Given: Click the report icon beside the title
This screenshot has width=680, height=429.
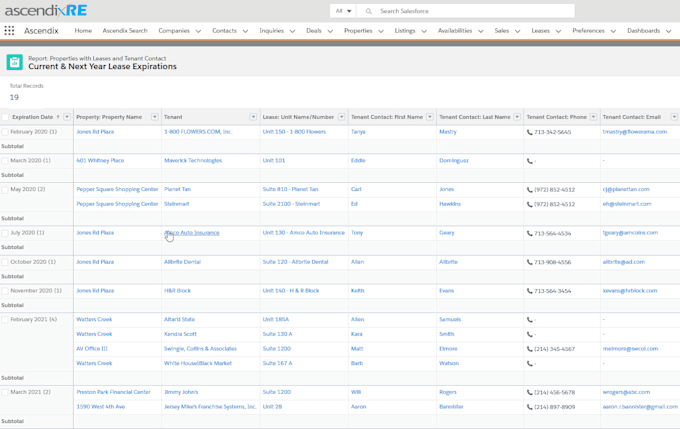Looking at the screenshot, I should tap(14, 62).
